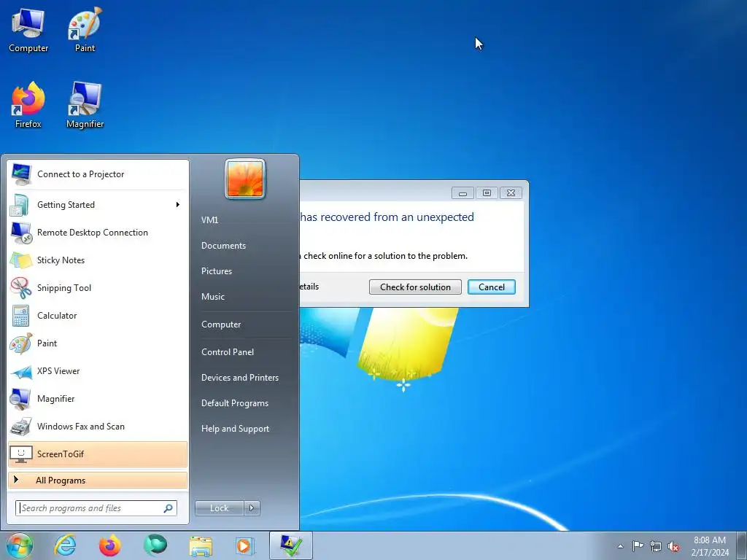Image resolution: width=747 pixels, height=560 pixels.
Task: Open the shutdown options arrow next to Lock
Action: (252, 508)
